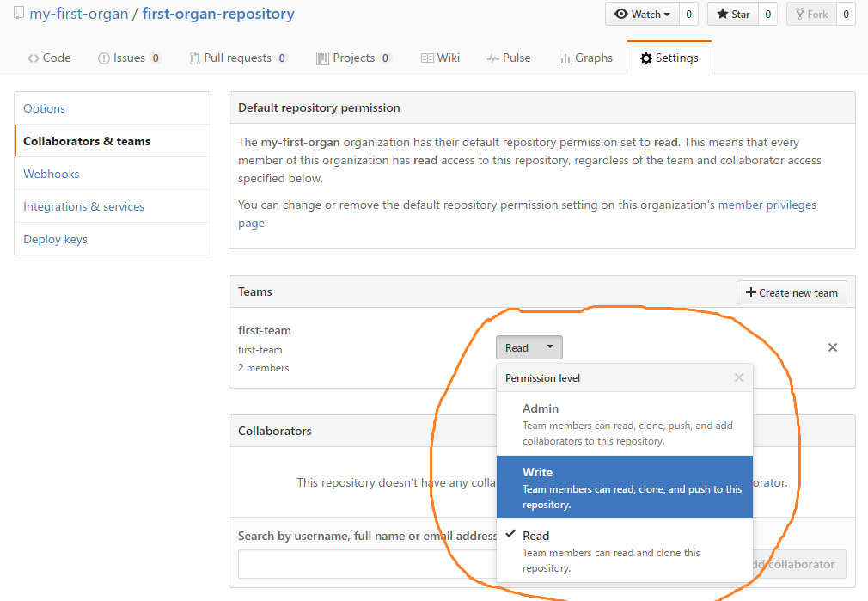
Task: Open the Issues tab
Action: (130, 58)
